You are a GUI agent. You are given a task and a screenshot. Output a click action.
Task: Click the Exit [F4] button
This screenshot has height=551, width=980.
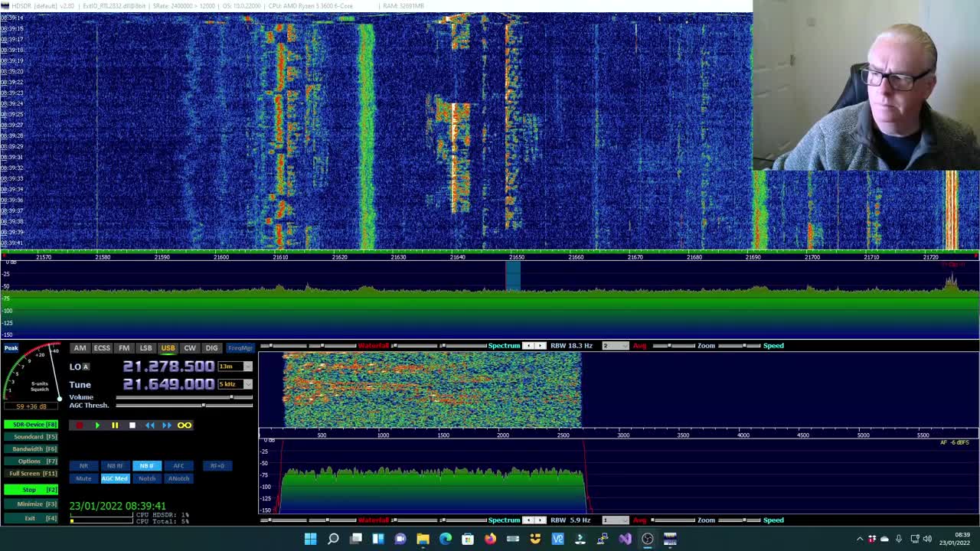click(31, 519)
